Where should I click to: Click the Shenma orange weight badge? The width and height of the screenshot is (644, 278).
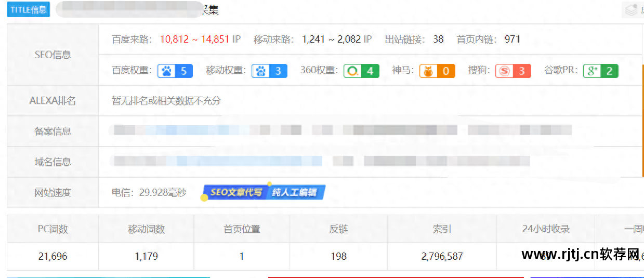[437, 71]
